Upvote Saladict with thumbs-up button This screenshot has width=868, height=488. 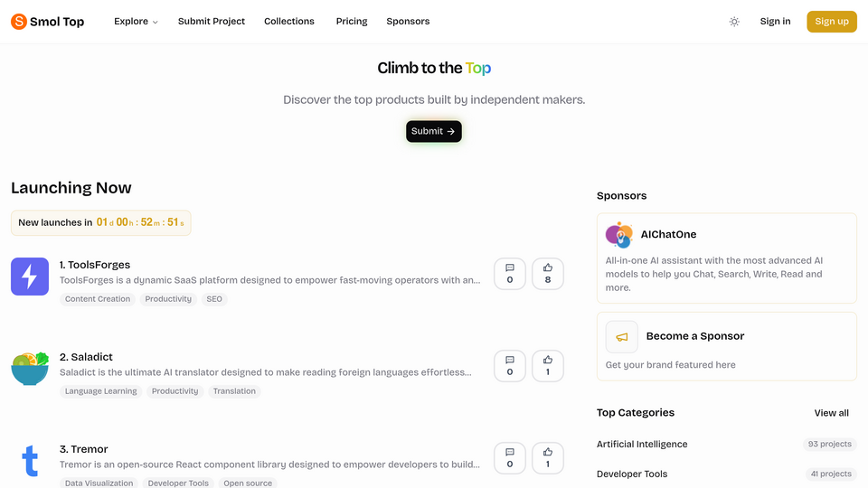tap(548, 366)
